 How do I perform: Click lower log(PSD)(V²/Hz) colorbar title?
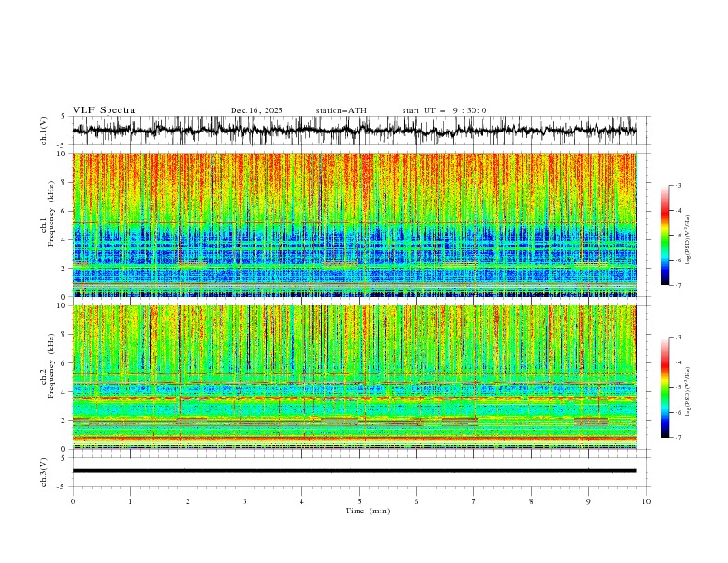pos(688,391)
